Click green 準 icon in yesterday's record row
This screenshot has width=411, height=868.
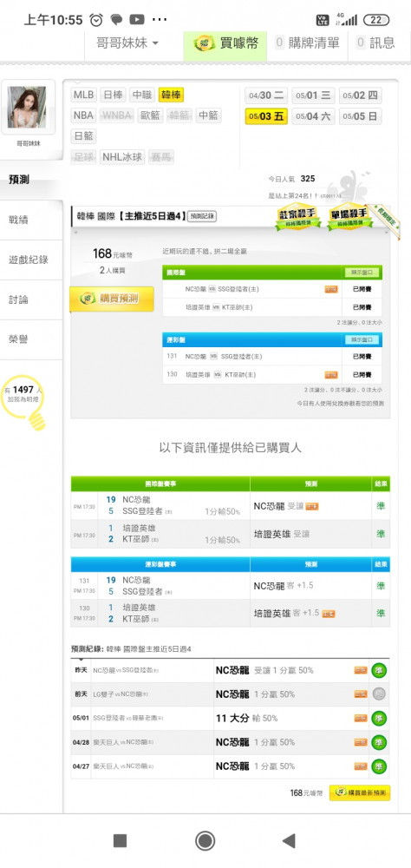click(x=380, y=670)
